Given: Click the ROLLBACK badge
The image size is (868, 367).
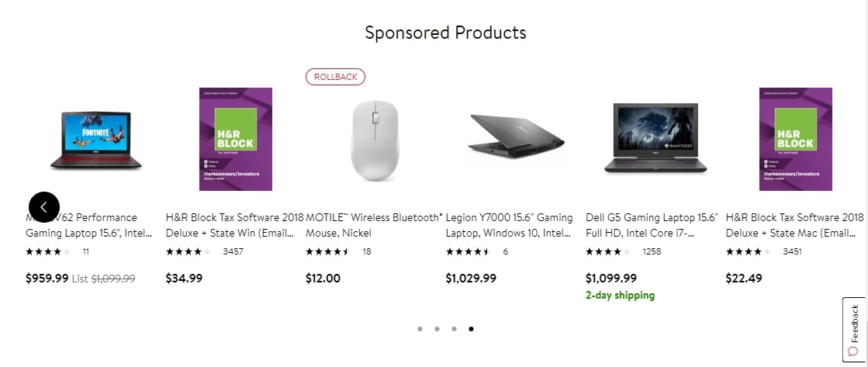Looking at the screenshot, I should coord(335,77).
